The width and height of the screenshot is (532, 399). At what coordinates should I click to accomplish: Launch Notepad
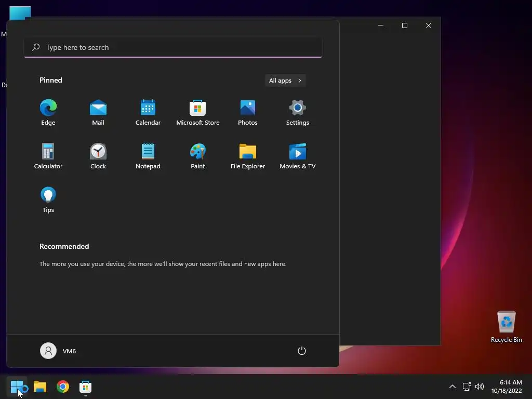(148, 156)
